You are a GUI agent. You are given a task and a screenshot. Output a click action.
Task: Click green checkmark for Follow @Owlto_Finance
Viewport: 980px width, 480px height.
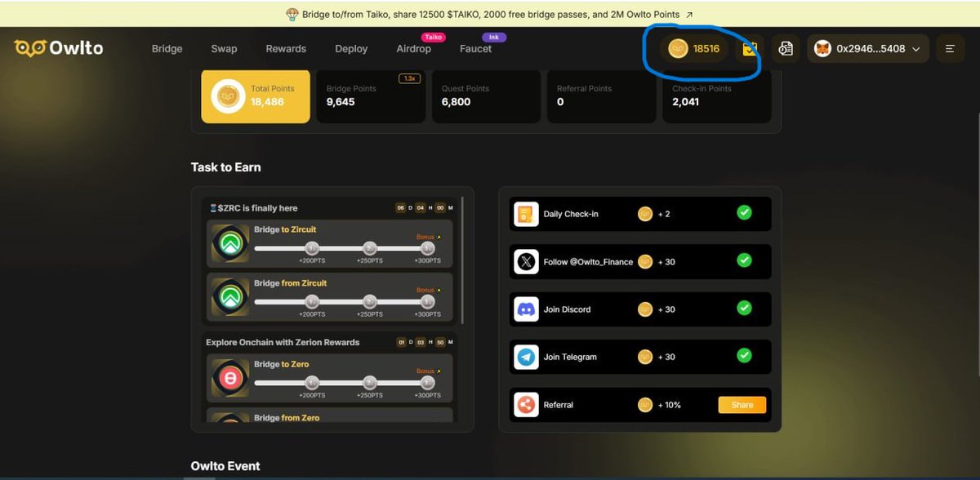coord(744,260)
